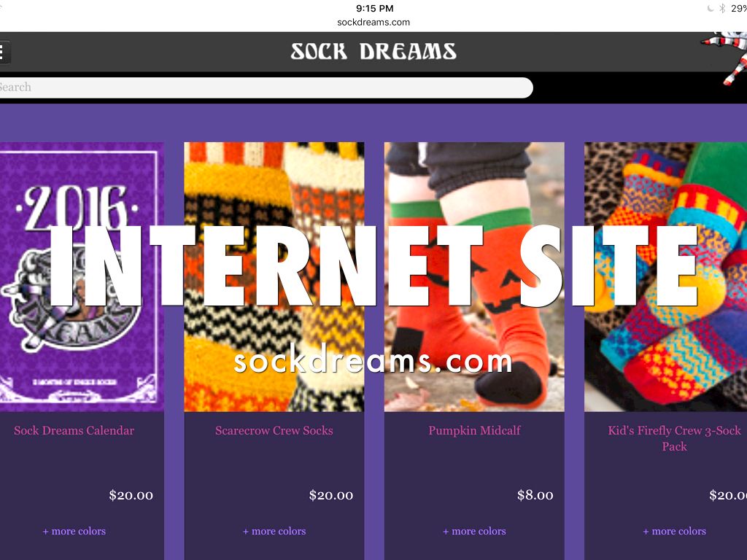The image size is (747, 560).
Task: Open the hamburger menu icon
Action: 4,52
